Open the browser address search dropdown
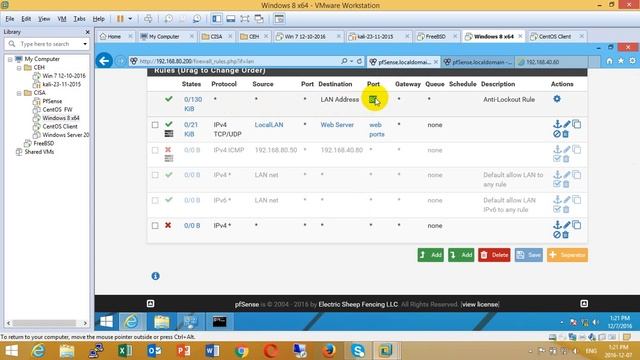 click(351, 61)
